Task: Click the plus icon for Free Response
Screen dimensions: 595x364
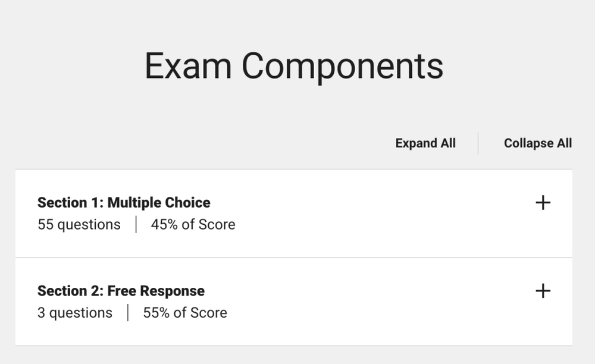Action: [543, 291]
